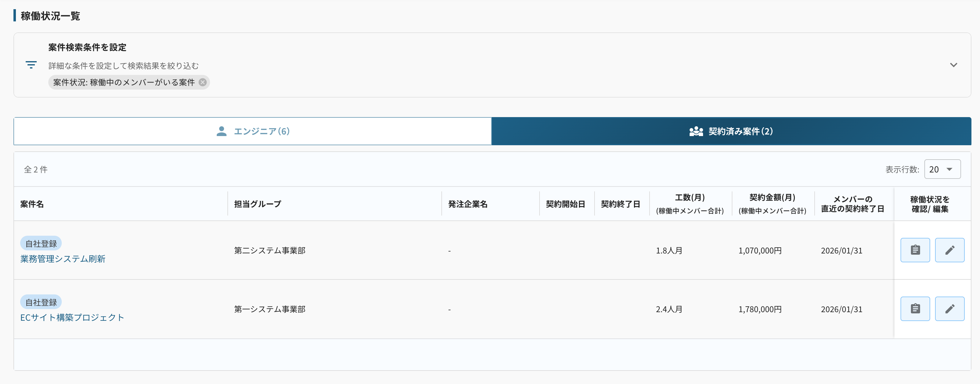Click the filter lines icon in search panel
This screenshot has height=384, width=980.
click(x=31, y=65)
